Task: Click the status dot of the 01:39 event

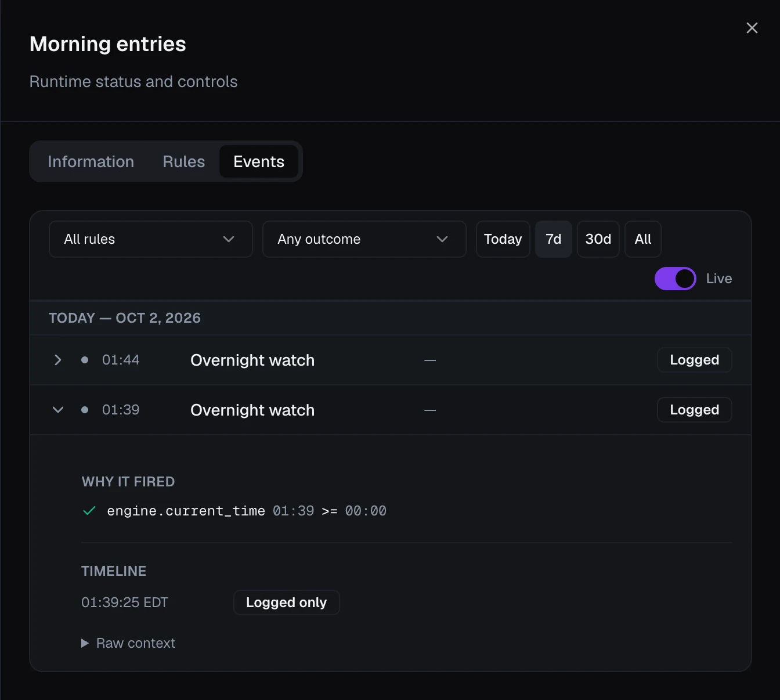Action: (85, 410)
